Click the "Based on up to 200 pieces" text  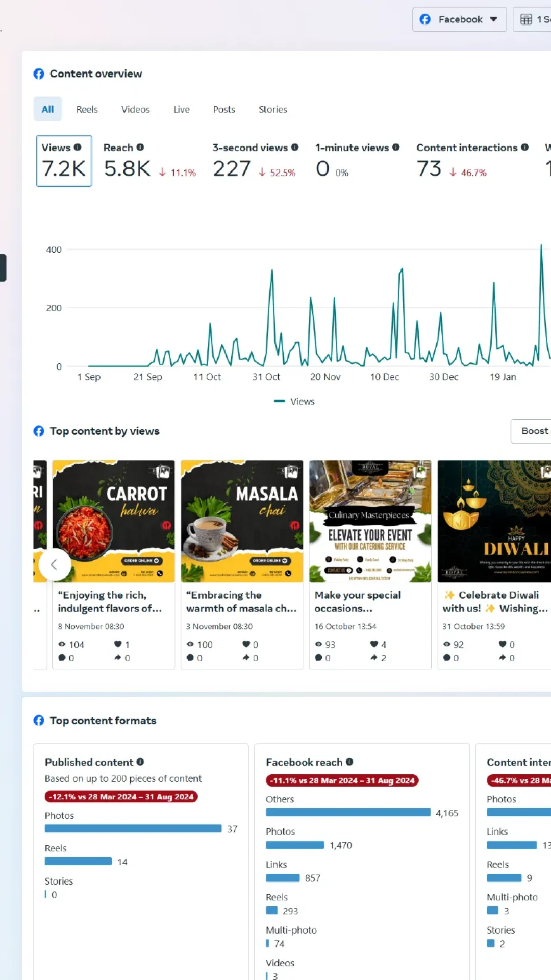(x=123, y=778)
